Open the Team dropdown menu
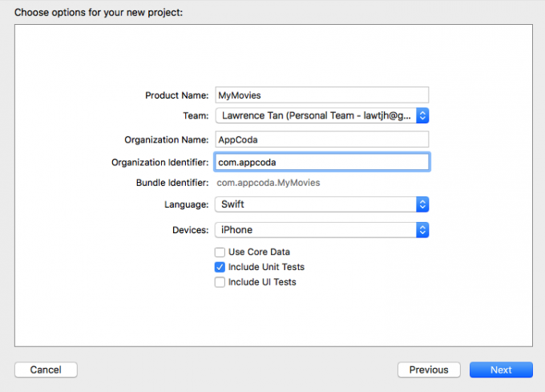Image resolution: width=545 pixels, height=392 pixels. 322,115
